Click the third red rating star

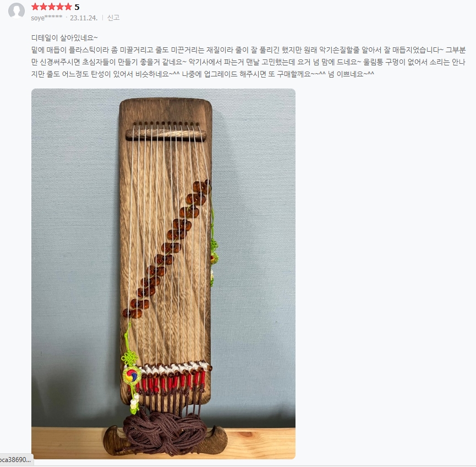pyautogui.click(x=52, y=7)
